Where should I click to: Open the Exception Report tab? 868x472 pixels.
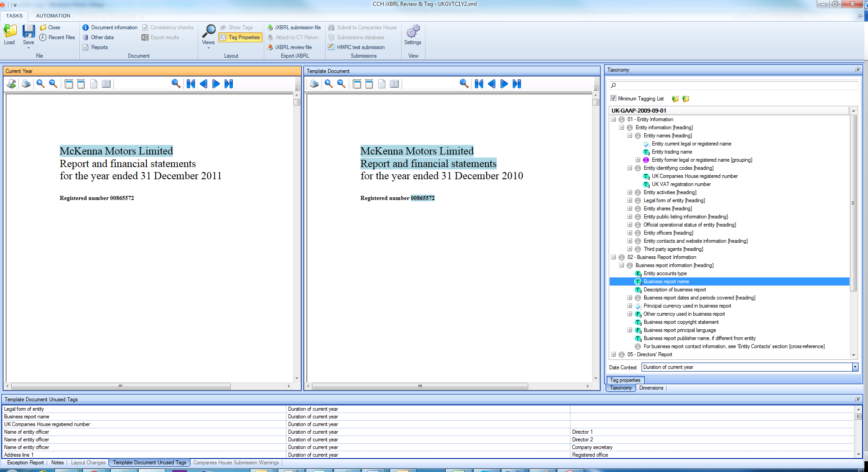[x=26, y=463]
